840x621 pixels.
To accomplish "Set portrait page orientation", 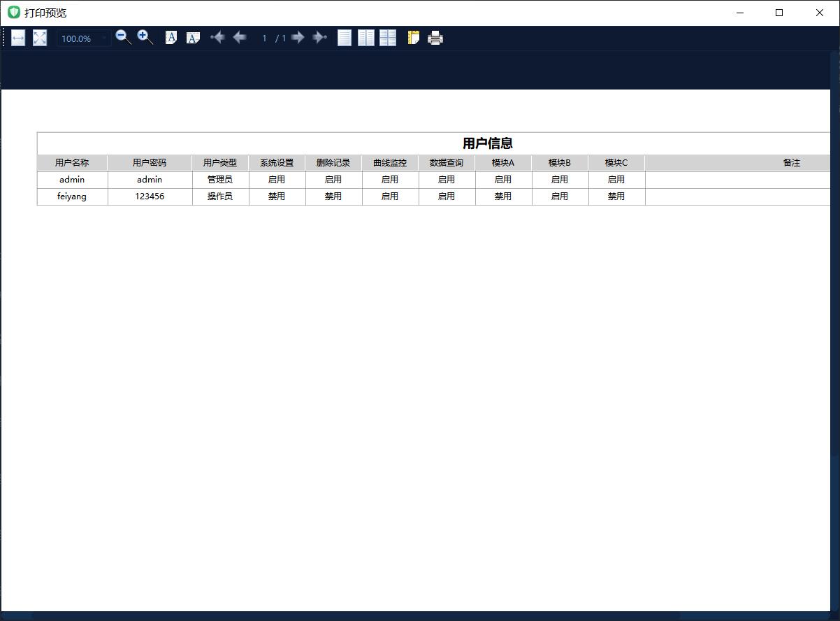I will (x=171, y=38).
